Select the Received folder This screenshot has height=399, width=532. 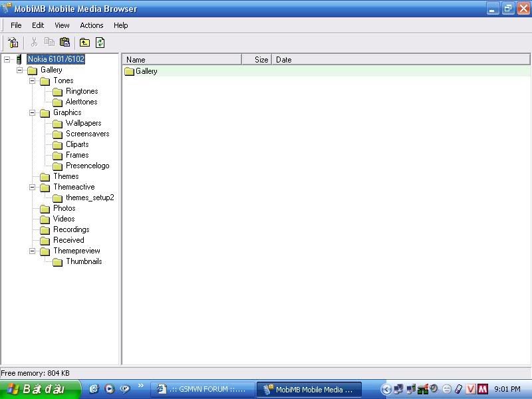68,240
